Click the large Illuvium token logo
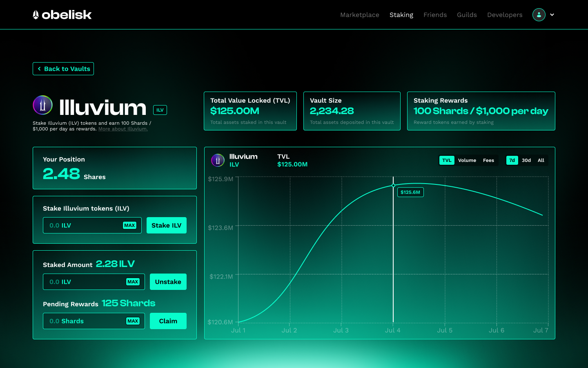This screenshot has width=588, height=368. [x=43, y=105]
